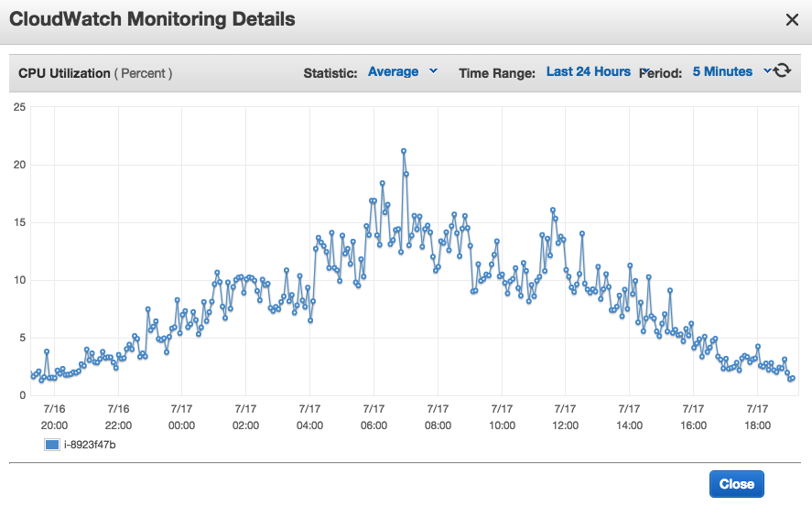Click the 15 y-axis value
The image size is (812, 506).
click(19, 222)
